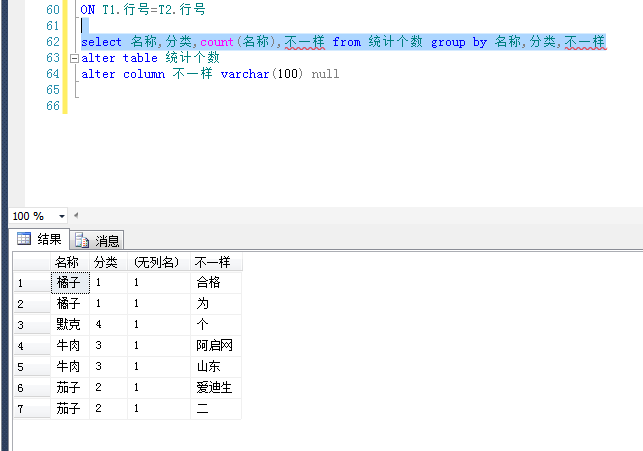Select result row number 2 header
Screen dimensions: 643x451
click(32, 304)
